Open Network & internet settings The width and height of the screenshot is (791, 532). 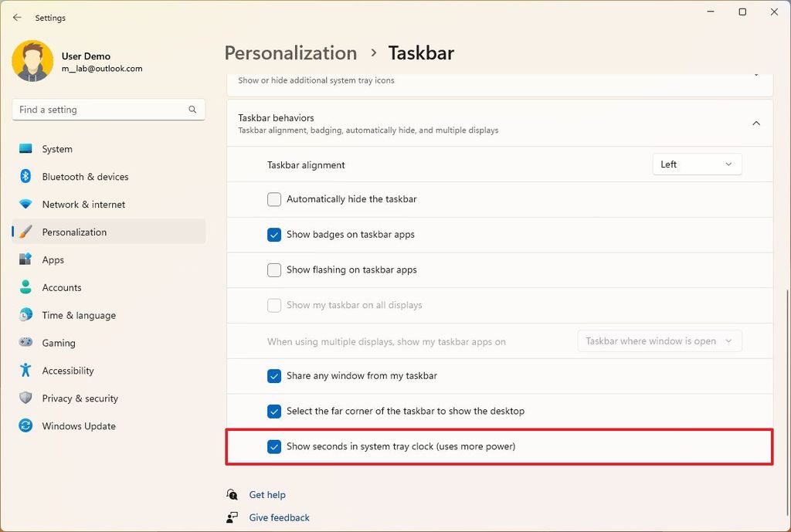[x=83, y=204]
